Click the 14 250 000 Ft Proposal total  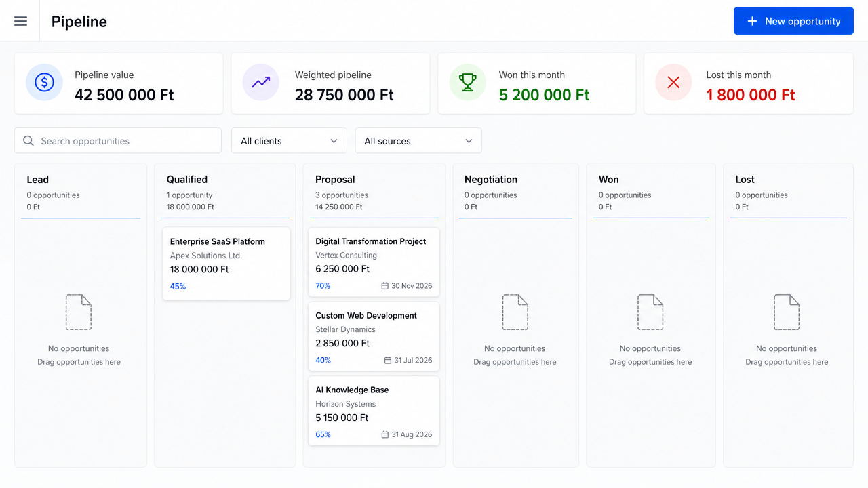click(339, 207)
